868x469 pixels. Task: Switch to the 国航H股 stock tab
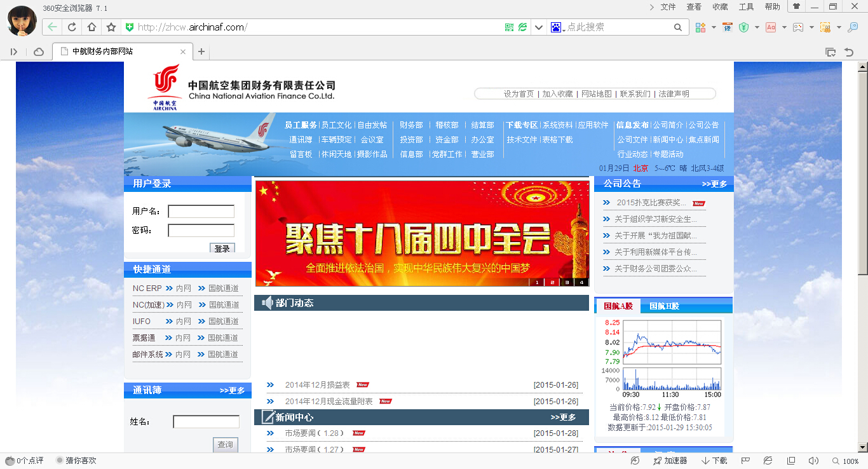click(x=665, y=306)
